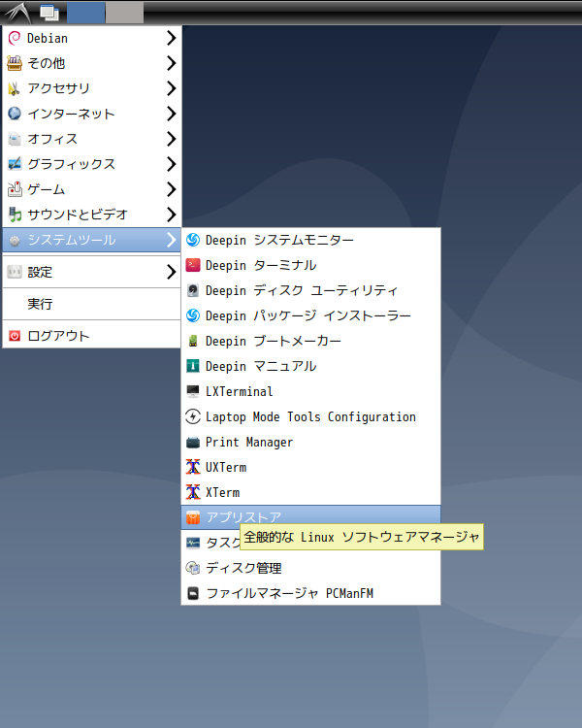The width and height of the screenshot is (582, 728).
Task: Expand the インターネット submenu arrow
Action: click(172, 114)
